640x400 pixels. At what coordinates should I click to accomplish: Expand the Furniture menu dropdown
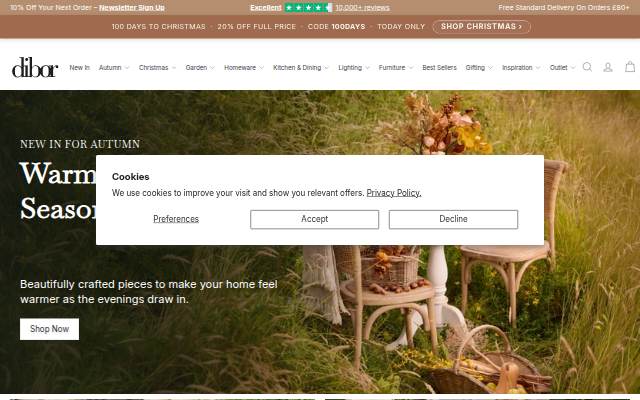click(x=396, y=67)
